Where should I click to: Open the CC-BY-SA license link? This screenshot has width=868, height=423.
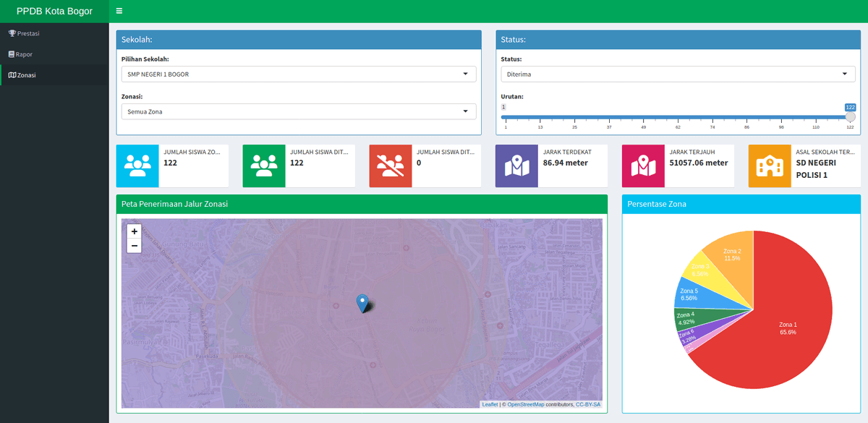click(588, 404)
